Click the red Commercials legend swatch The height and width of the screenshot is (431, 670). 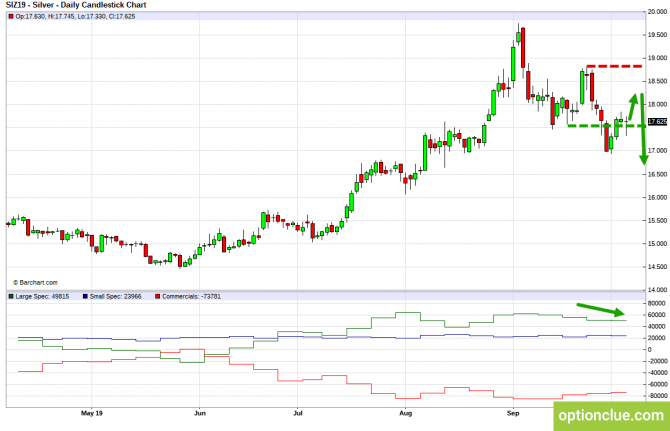pyautogui.click(x=158, y=296)
